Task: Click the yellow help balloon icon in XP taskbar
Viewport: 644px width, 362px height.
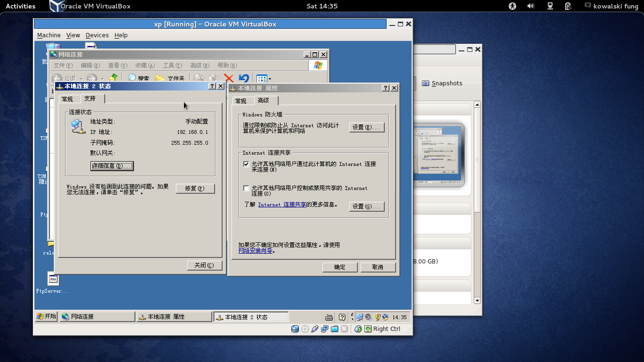Action: 342,317
